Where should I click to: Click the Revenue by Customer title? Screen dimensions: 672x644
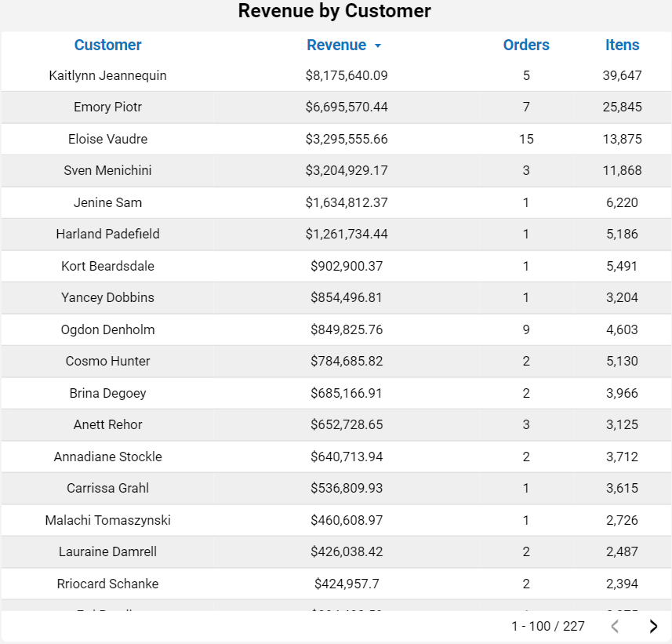[x=334, y=12]
